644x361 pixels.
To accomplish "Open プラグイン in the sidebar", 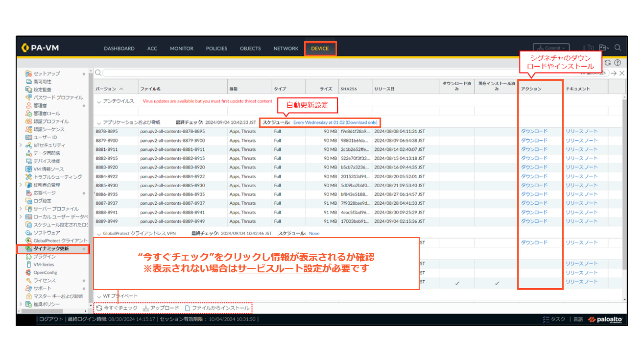I will (x=44, y=257).
